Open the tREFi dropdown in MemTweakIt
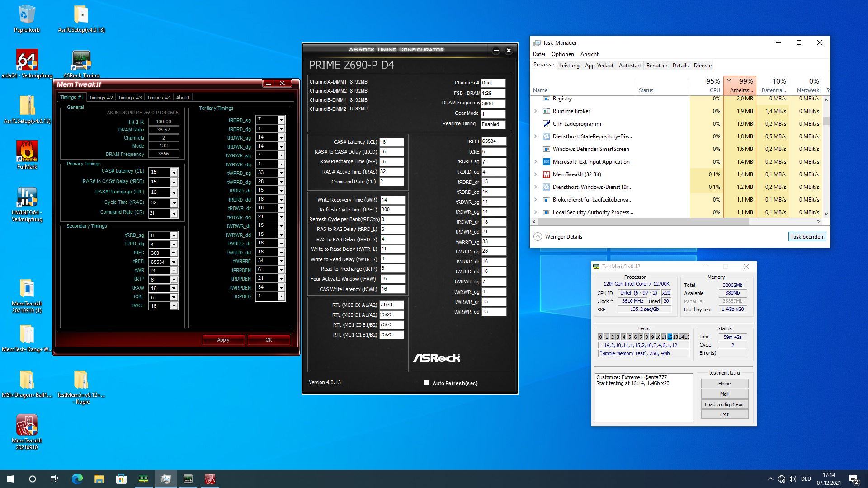The height and width of the screenshot is (488, 868). click(x=174, y=262)
